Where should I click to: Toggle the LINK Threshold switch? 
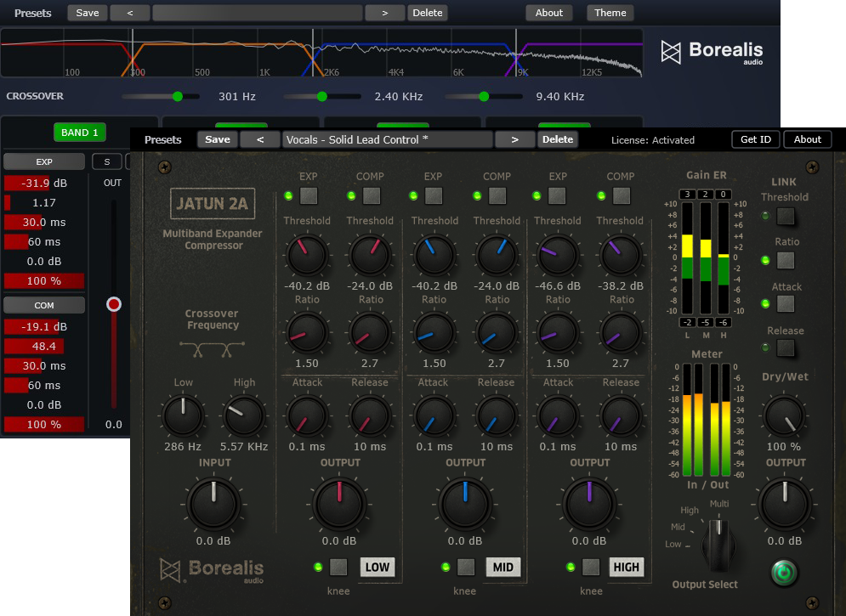point(786,216)
